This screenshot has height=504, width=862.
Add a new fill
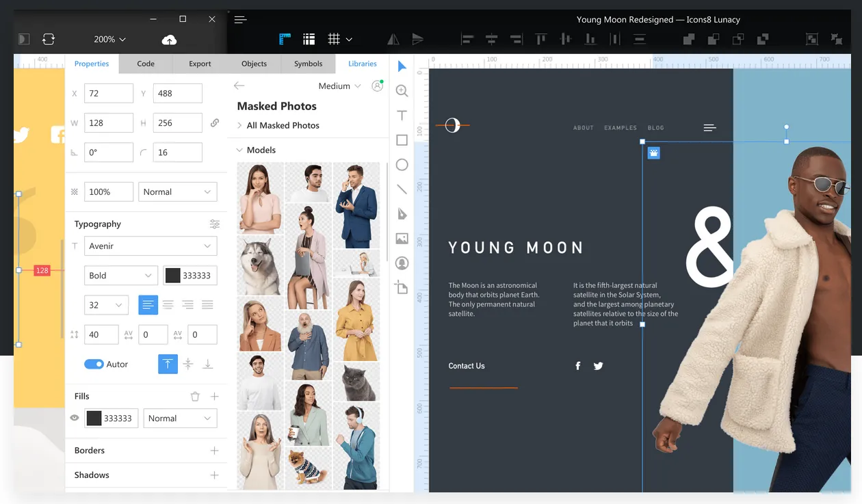coord(214,397)
